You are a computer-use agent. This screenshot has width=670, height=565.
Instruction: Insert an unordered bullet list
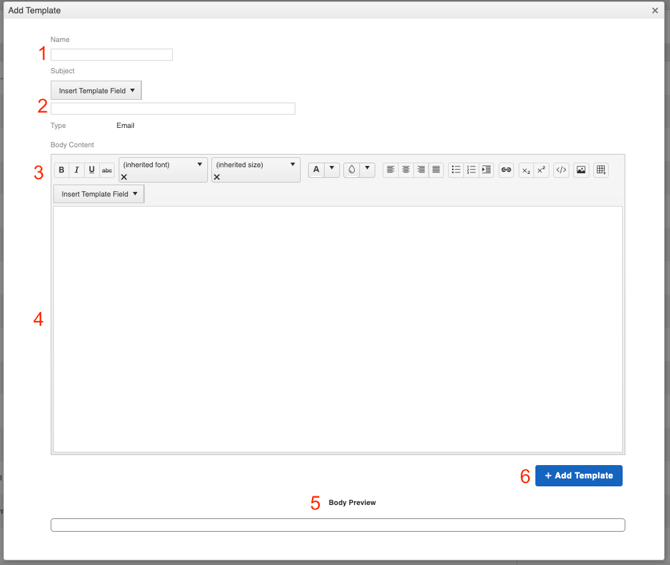(456, 170)
